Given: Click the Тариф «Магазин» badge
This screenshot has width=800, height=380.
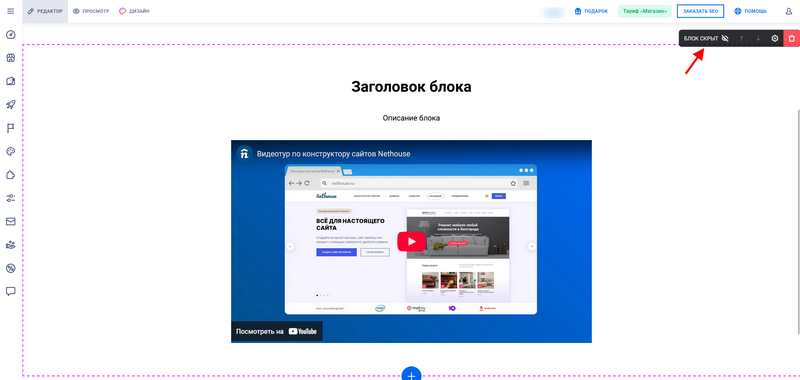Looking at the screenshot, I should coord(645,11).
